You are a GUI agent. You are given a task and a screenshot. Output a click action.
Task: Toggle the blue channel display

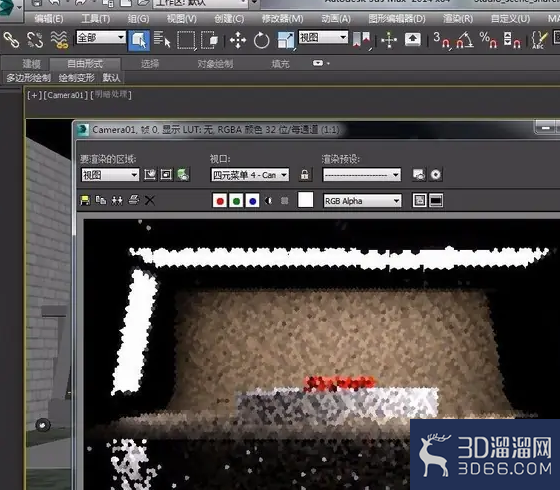point(252,201)
